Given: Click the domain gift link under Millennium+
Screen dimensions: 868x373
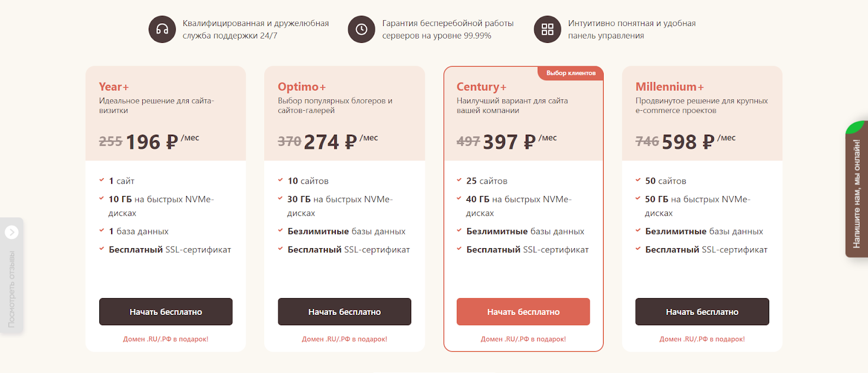Looking at the screenshot, I should coord(702,339).
